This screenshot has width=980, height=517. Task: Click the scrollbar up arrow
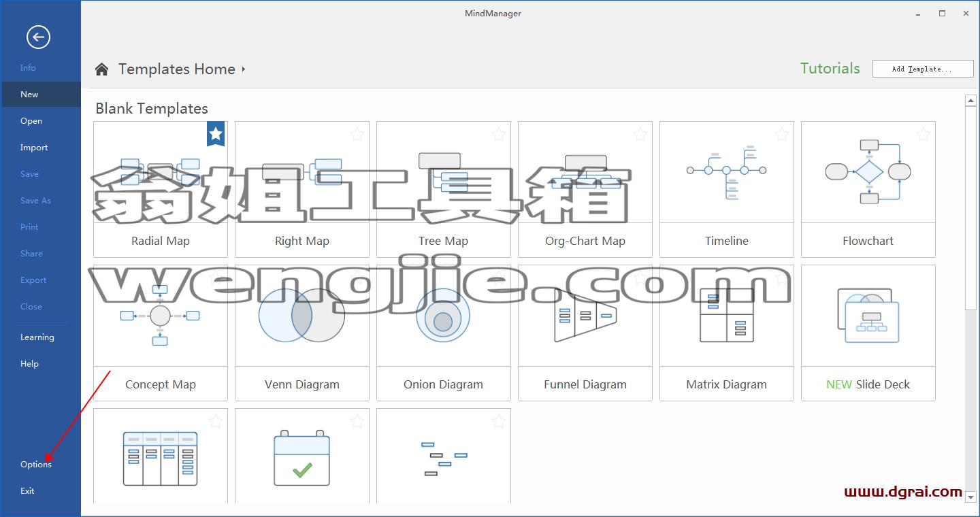point(971,101)
